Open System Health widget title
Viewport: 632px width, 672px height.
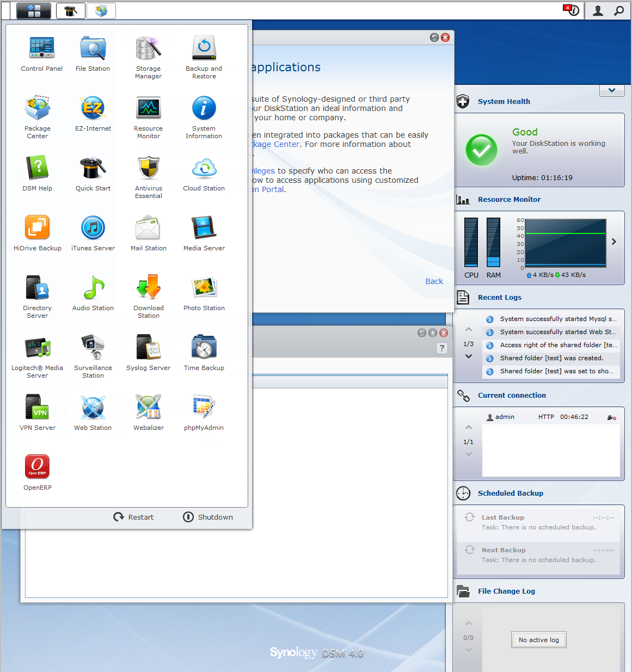tap(504, 101)
